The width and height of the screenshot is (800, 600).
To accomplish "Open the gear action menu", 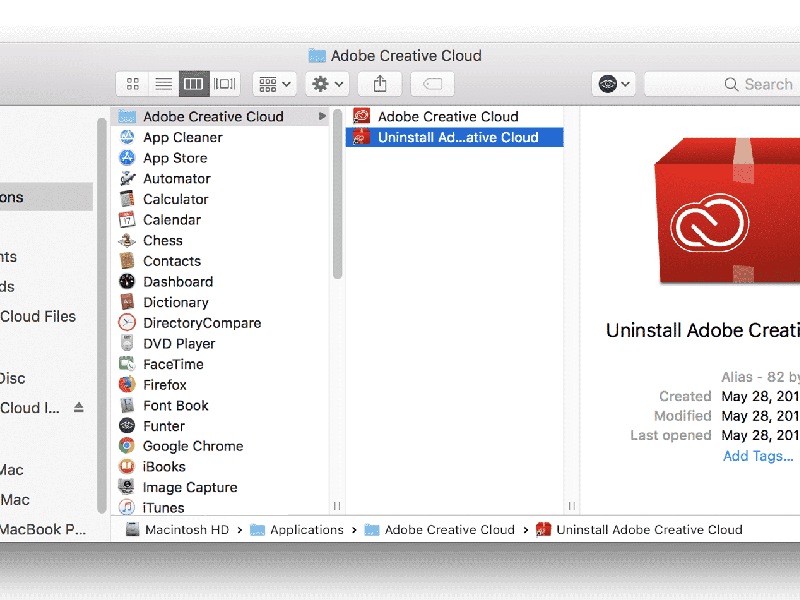I will (x=327, y=84).
